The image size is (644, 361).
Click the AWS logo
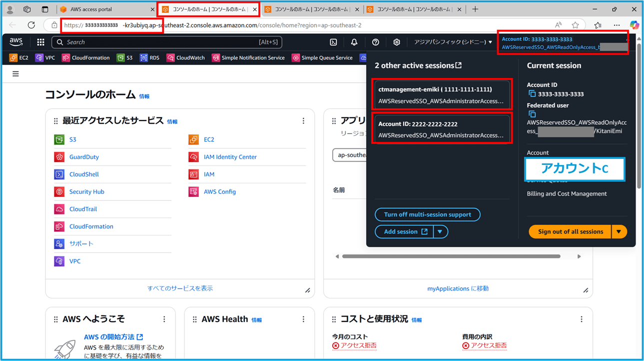(x=16, y=42)
